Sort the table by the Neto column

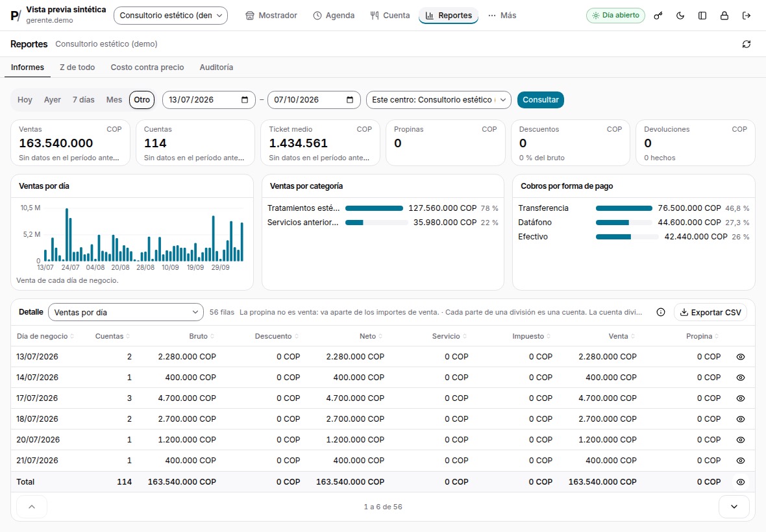[371, 336]
